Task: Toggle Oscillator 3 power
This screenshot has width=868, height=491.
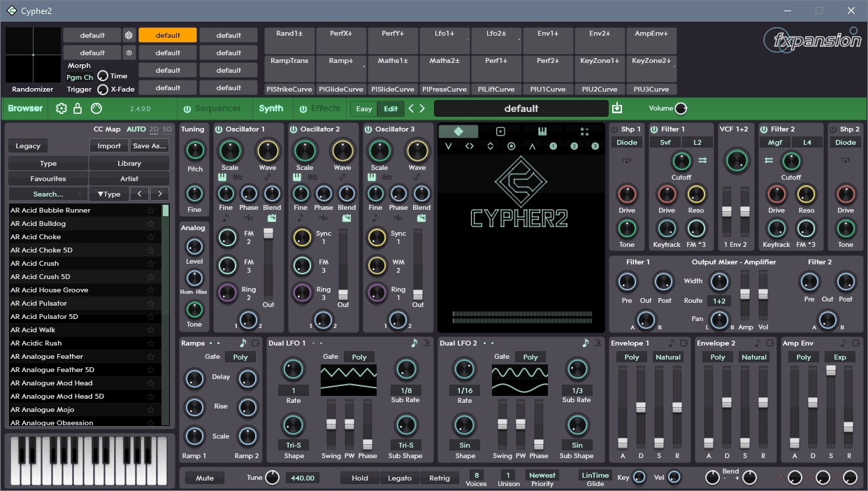Action: tap(368, 129)
